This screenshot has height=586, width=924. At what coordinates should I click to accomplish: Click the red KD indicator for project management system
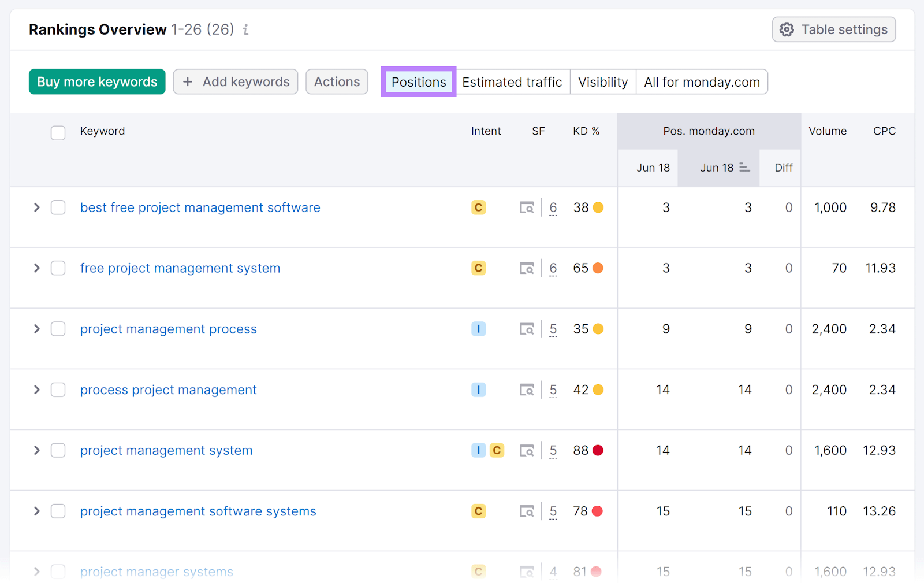coord(597,450)
